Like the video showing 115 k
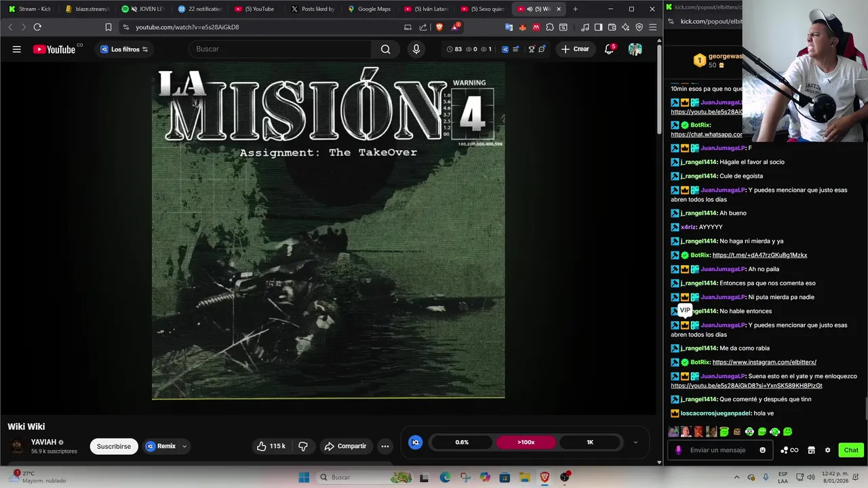868x488 pixels. coord(271,446)
